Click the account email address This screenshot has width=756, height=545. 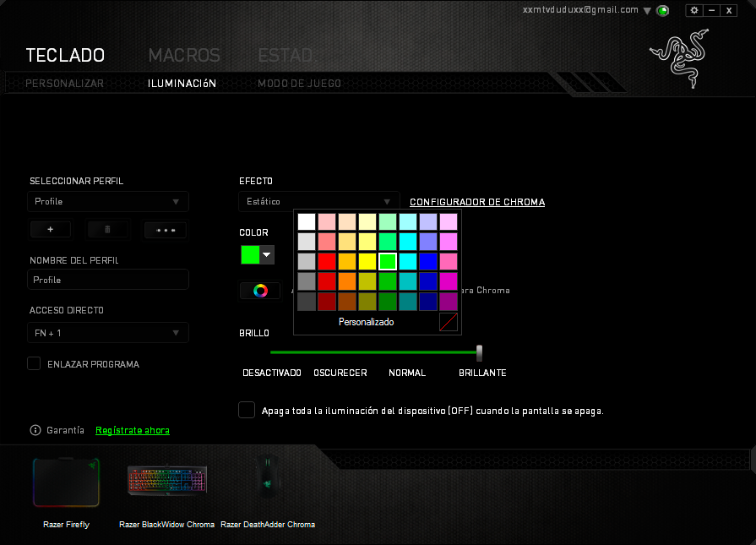[580, 9]
